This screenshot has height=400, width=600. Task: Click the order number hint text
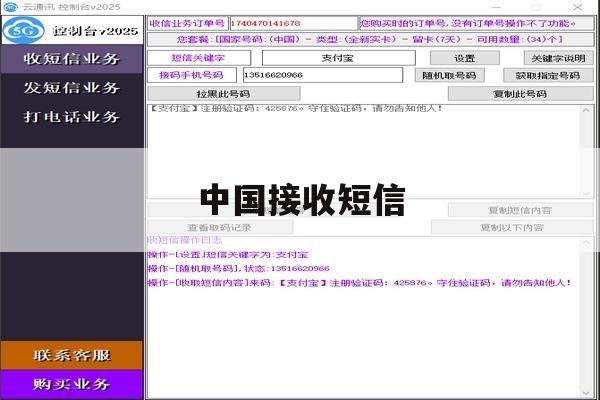click(468, 23)
